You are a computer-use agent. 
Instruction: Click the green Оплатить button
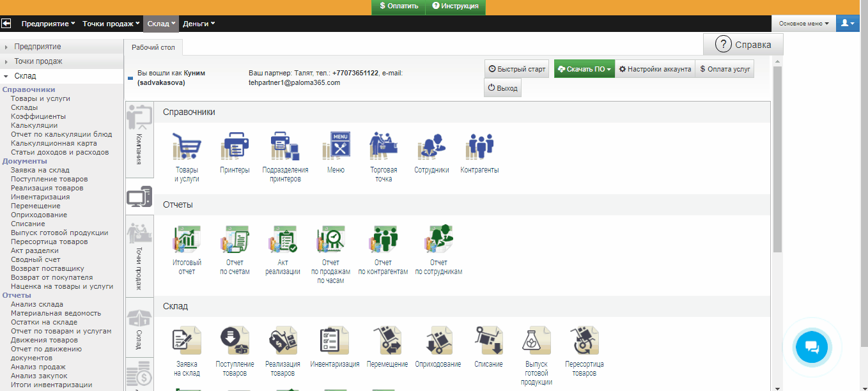pyautogui.click(x=399, y=6)
